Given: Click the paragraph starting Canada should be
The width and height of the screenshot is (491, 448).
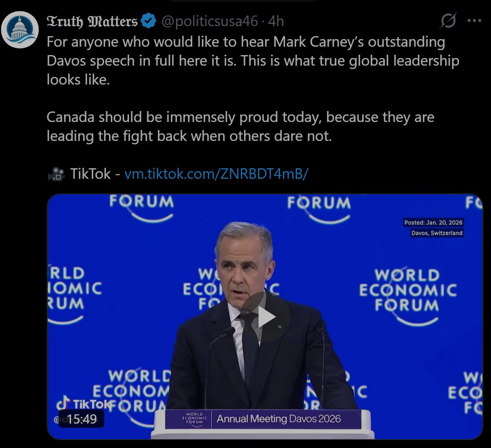Looking at the screenshot, I should pos(240,126).
